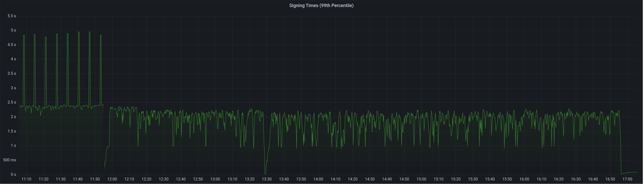644x184 pixels.
Task: Select the 0 s y-axis label
Action: pyautogui.click(x=13, y=175)
